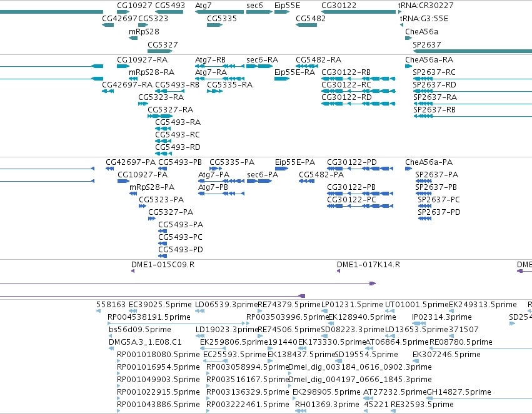
Task: Select EST DMG5A.3_1.E08.C1 label
Action: pyautogui.click(x=145, y=343)
